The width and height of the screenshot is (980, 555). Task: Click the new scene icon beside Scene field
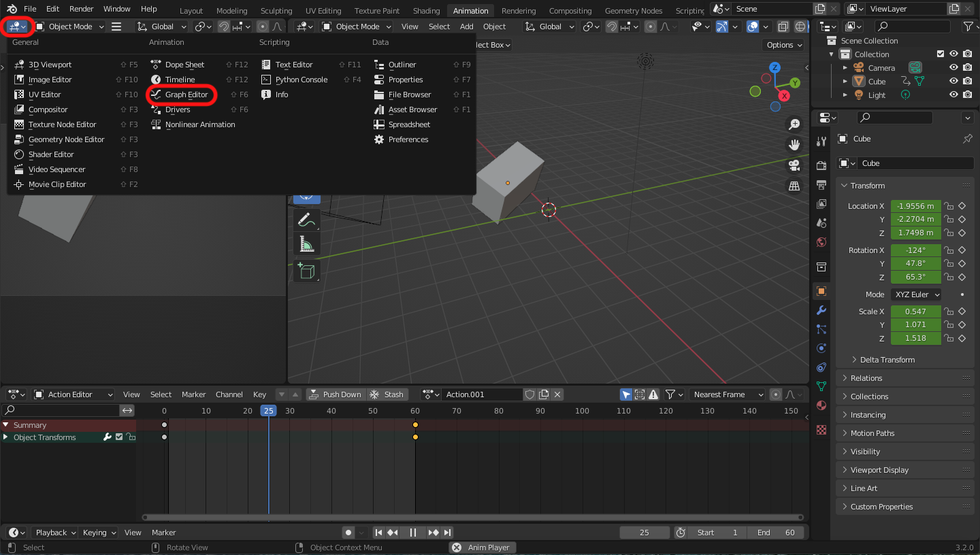[821, 9]
